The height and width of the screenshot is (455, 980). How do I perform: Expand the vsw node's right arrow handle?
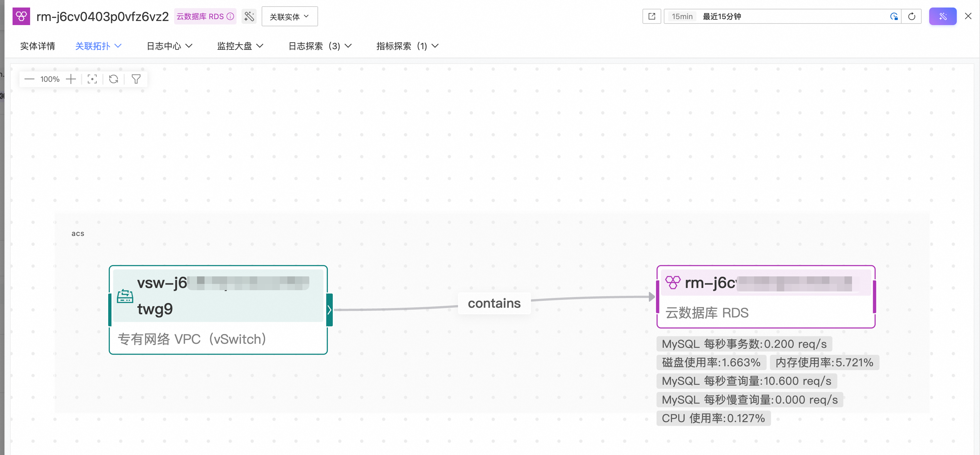329,310
